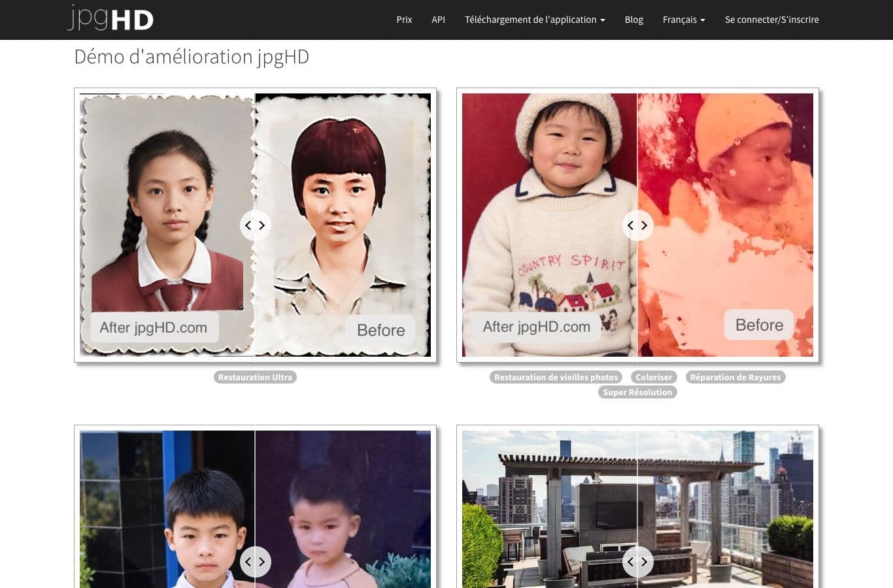This screenshot has height=588, width=893.
Task: Click the restored girl portrait with braids
Action: click(x=167, y=225)
